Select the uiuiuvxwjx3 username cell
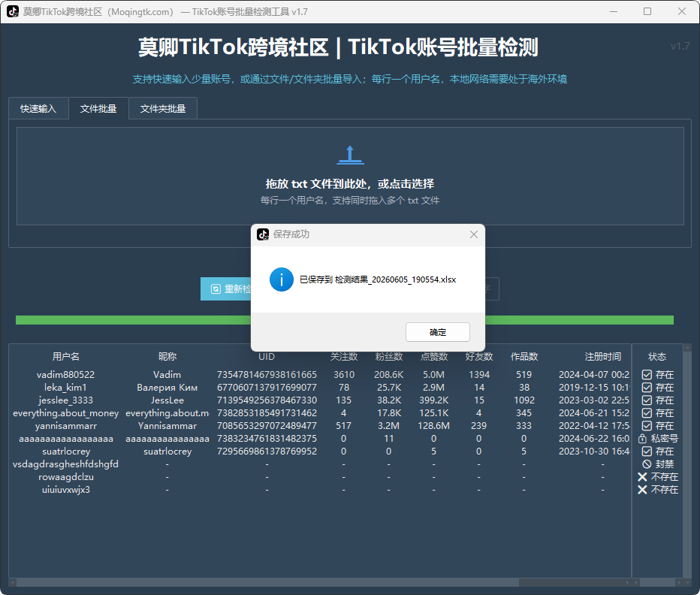 click(x=66, y=490)
